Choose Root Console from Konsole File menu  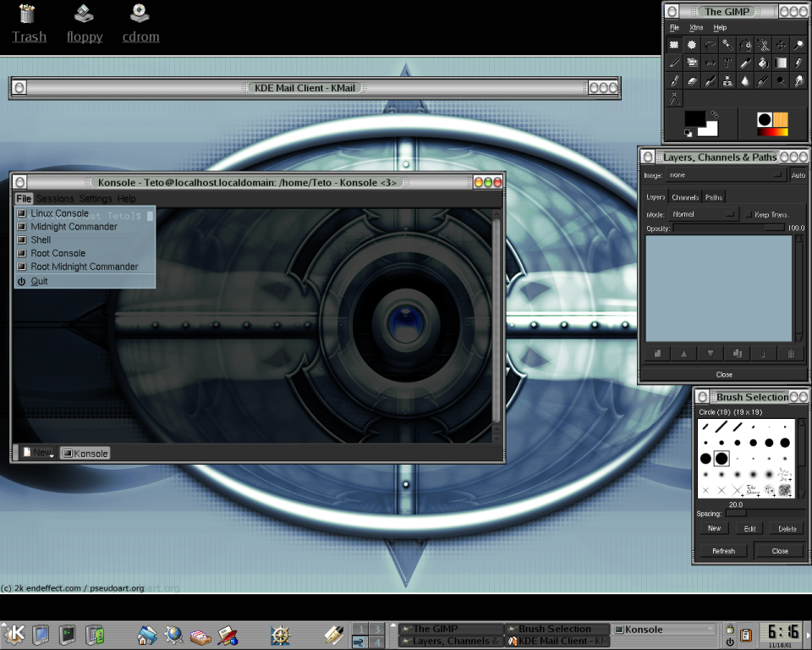coord(85,253)
